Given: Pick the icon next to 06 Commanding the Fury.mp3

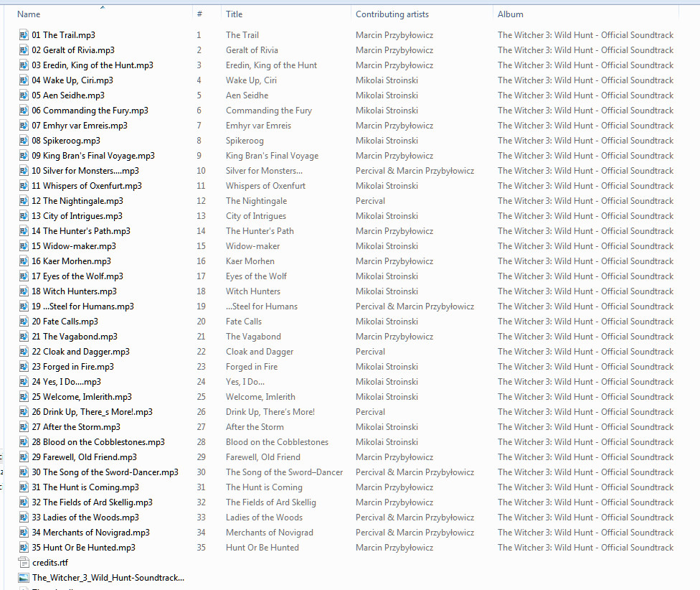Looking at the screenshot, I should pyautogui.click(x=24, y=111).
